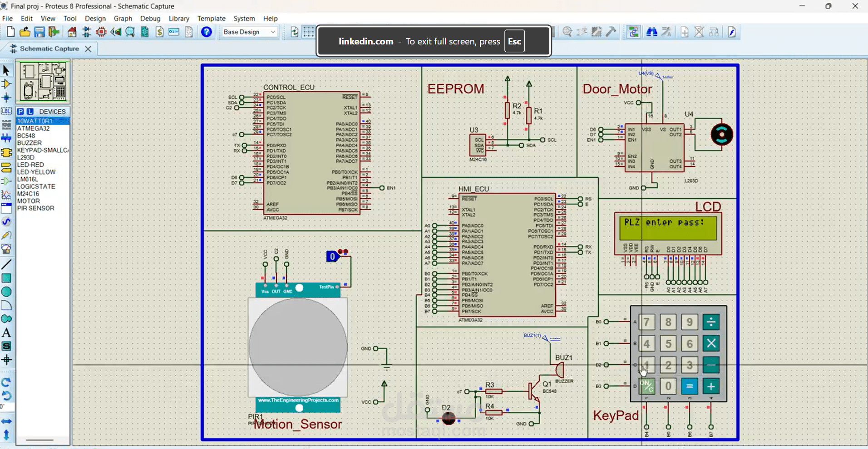Select the Voltage Probe mode tool
868x449 pixels.
click(6, 235)
